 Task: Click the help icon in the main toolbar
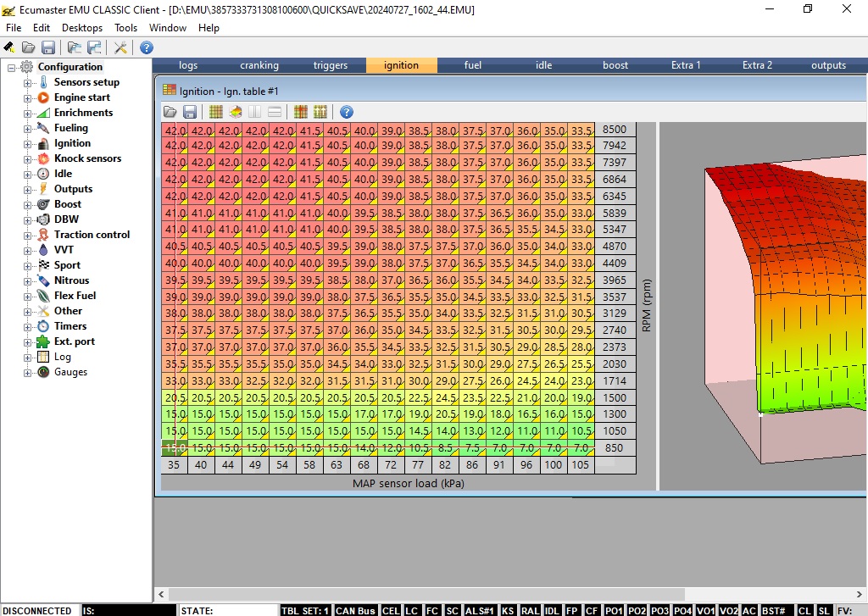[x=146, y=47]
